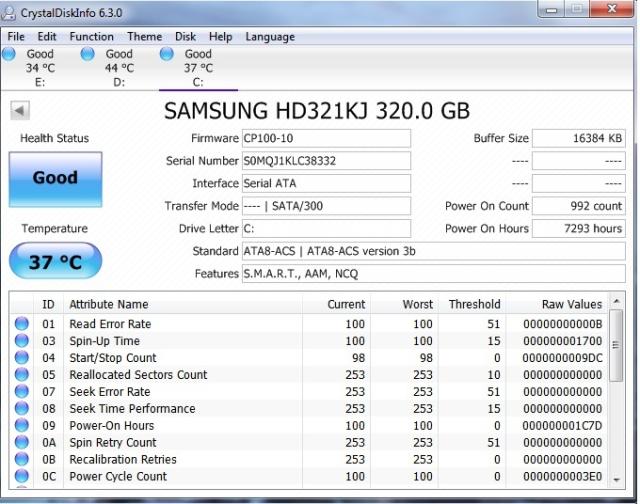Click the Threshold column header
Screen dimensions: 640x504
pyautogui.click(x=472, y=304)
